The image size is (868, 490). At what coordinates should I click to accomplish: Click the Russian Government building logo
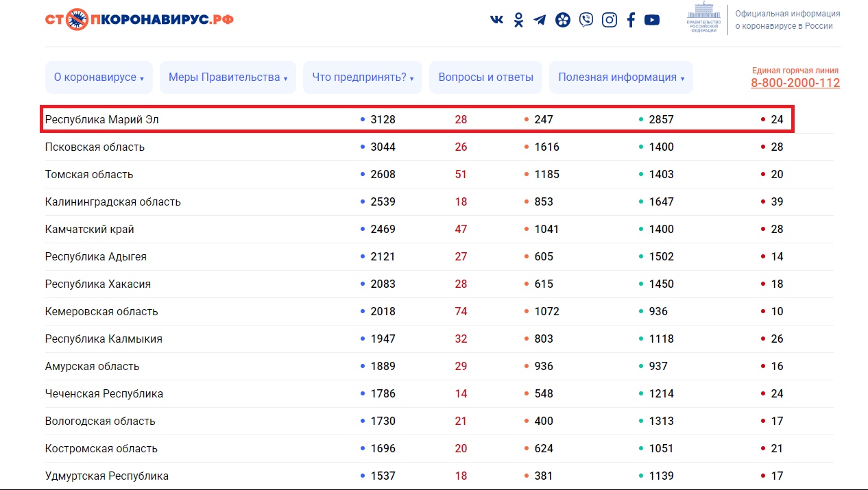click(703, 19)
